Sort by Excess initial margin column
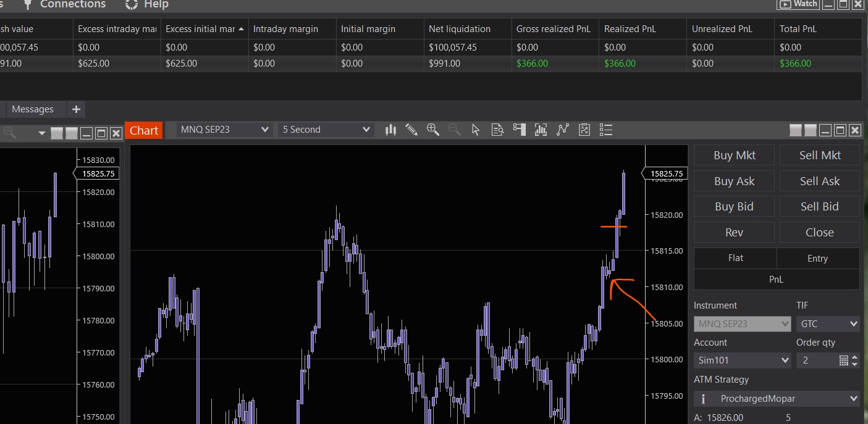Screen dimensions: 868x424 coord(204,29)
